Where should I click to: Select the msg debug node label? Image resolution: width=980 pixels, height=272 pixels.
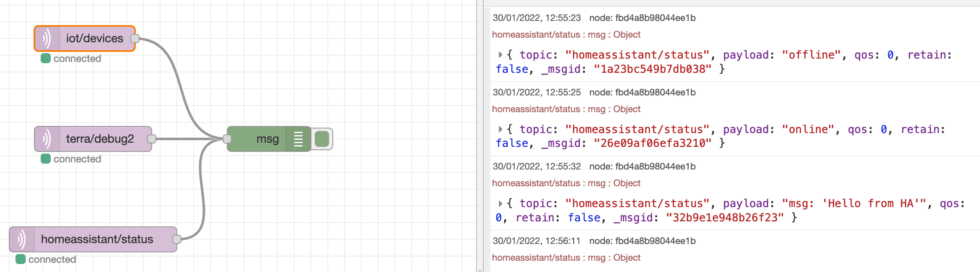pyautogui.click(x=267, y=139)
